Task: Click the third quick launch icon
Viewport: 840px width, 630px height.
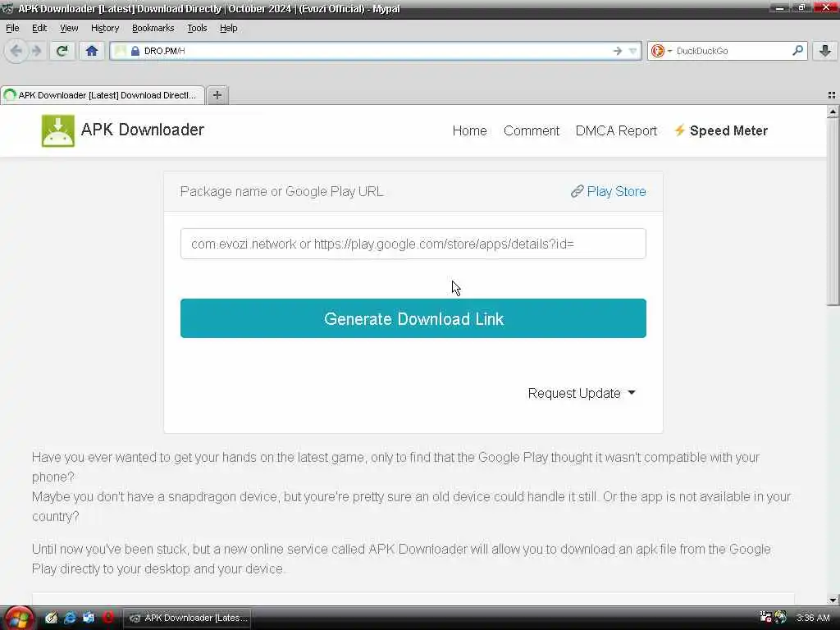Action: pos(89,618)
